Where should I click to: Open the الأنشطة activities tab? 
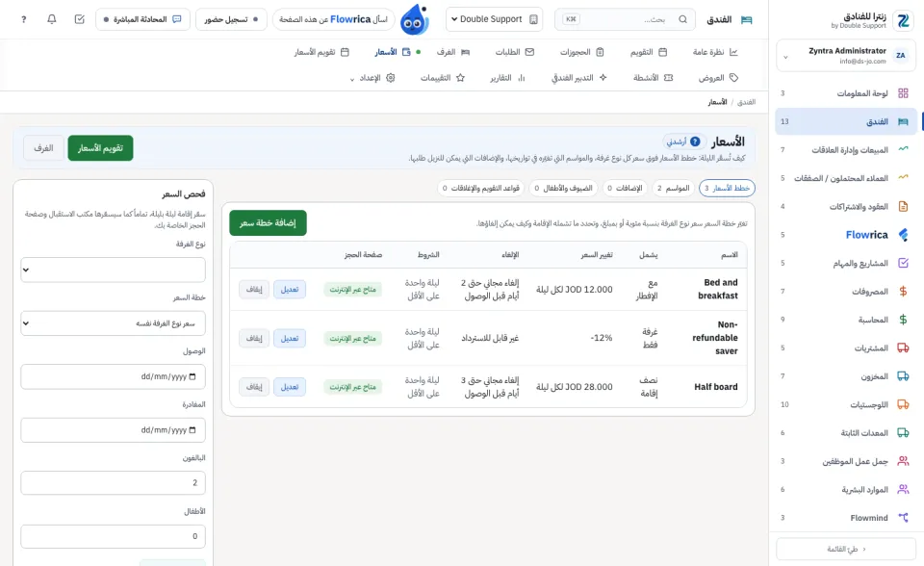point(653,78)
